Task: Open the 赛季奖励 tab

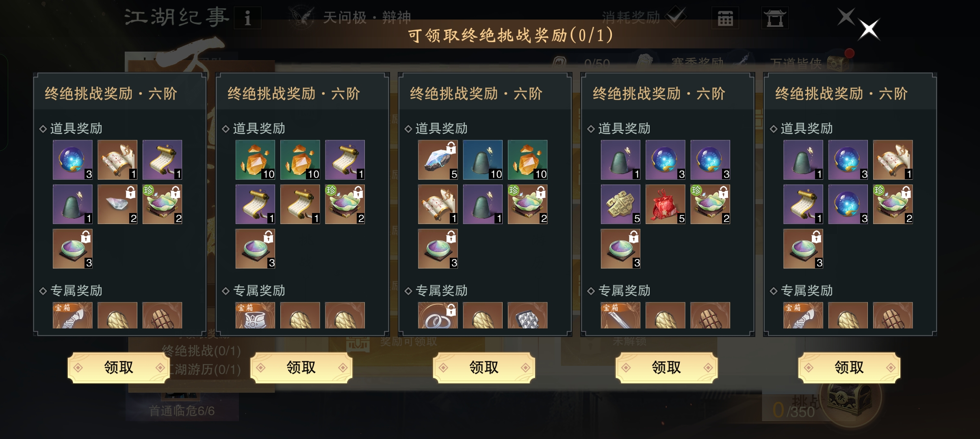Action: point(697,63)
